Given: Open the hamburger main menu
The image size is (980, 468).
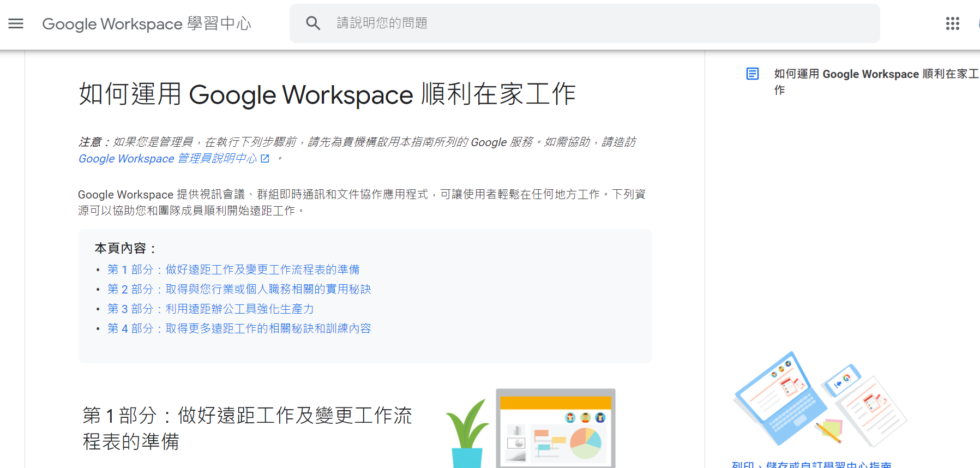Looking at the screenshot, I should pos(16,23).
